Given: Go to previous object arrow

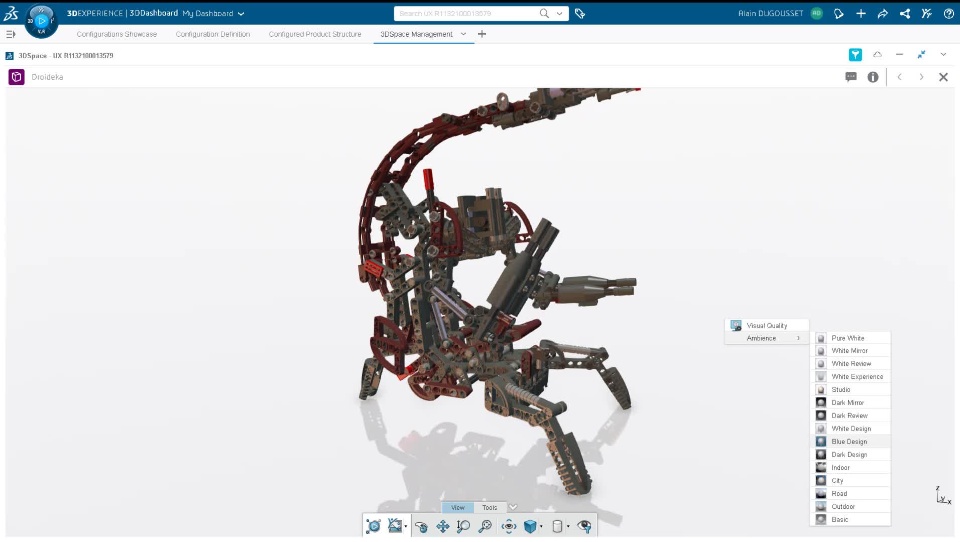Looking at the screenshot, I should [x=899, y=77].
